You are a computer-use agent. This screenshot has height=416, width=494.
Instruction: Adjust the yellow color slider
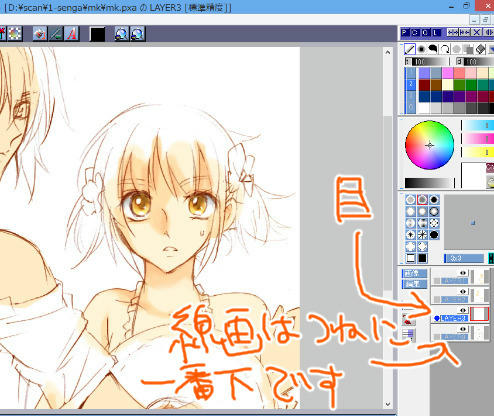pyautogui.click(x=478, y=152)
